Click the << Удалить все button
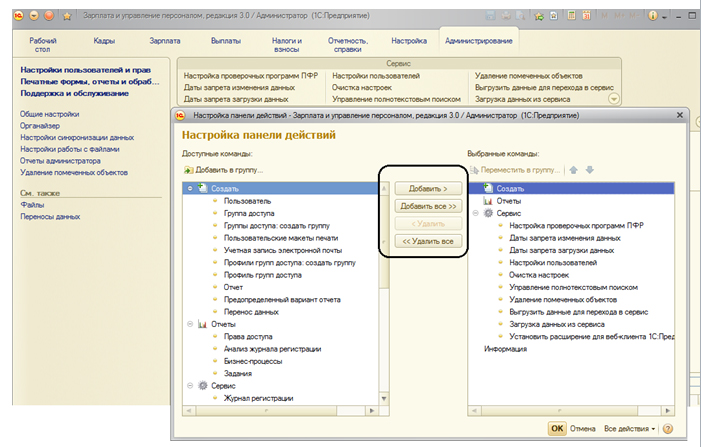The width and height of the screenshot is (701, 447). [428, 241]
